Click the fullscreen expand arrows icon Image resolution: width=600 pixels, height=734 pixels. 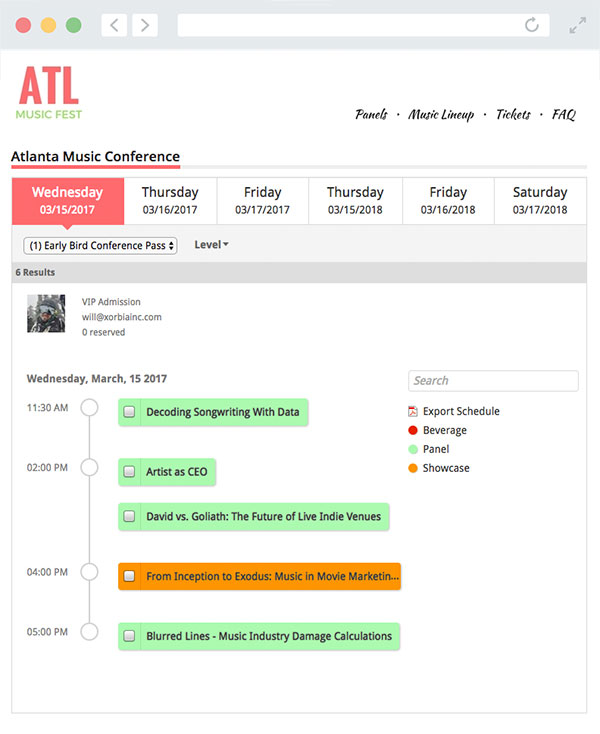(578, 25)
